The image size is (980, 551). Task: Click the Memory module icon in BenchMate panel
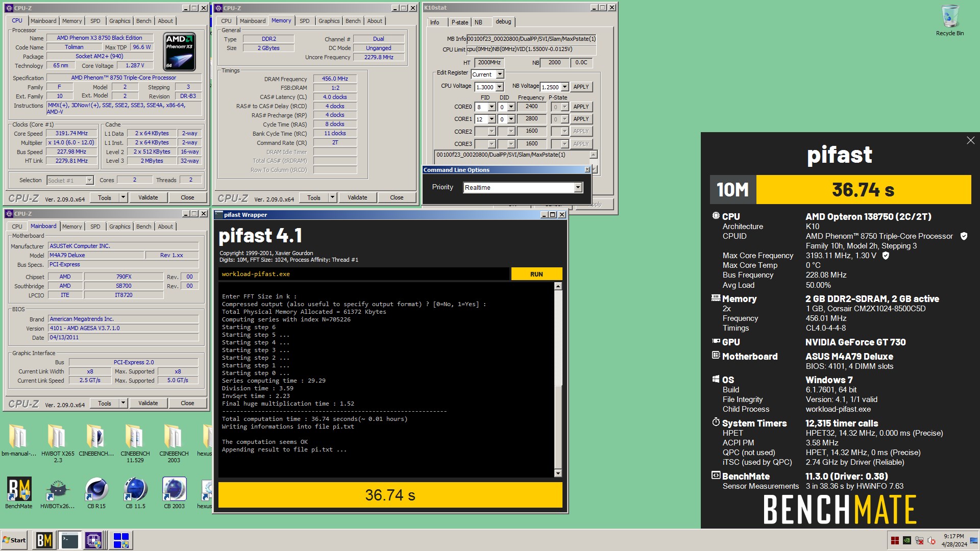coord(716,298)
